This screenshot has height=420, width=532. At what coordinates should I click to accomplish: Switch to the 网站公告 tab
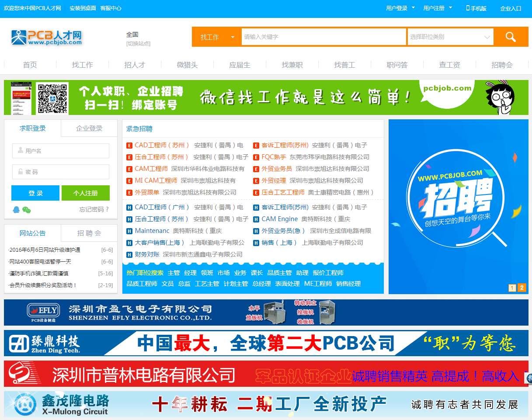click(33, 233)
